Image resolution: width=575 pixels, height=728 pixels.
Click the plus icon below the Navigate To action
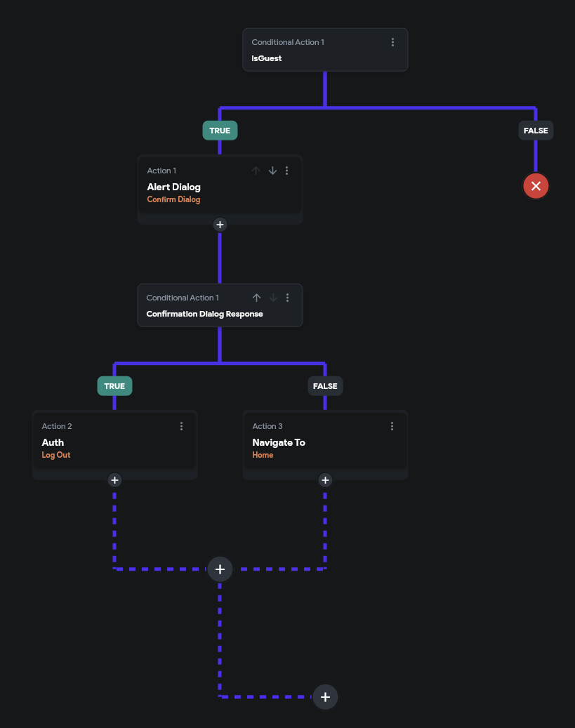325,480
